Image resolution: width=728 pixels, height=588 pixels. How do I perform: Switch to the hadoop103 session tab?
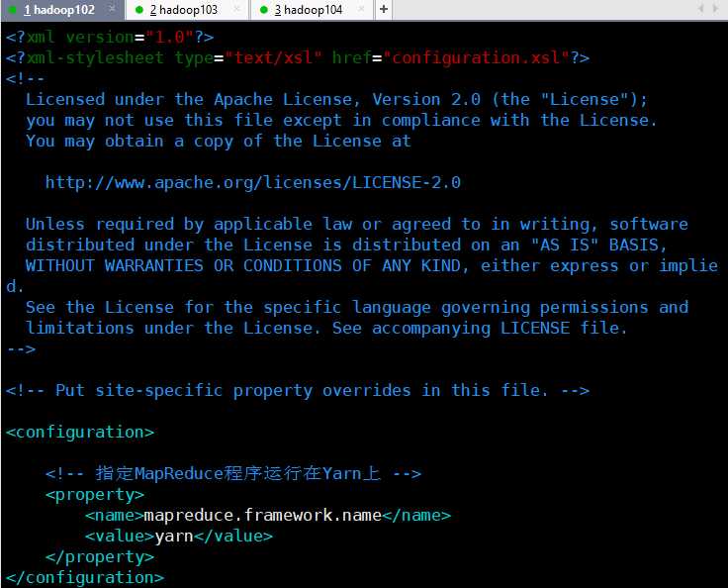187,10
